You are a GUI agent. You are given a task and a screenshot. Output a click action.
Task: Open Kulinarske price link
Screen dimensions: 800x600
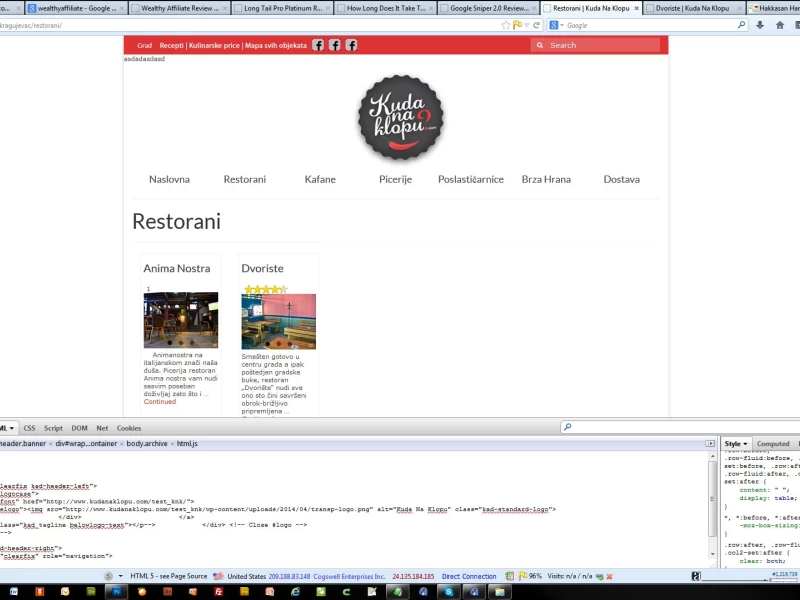coord(214,45)
